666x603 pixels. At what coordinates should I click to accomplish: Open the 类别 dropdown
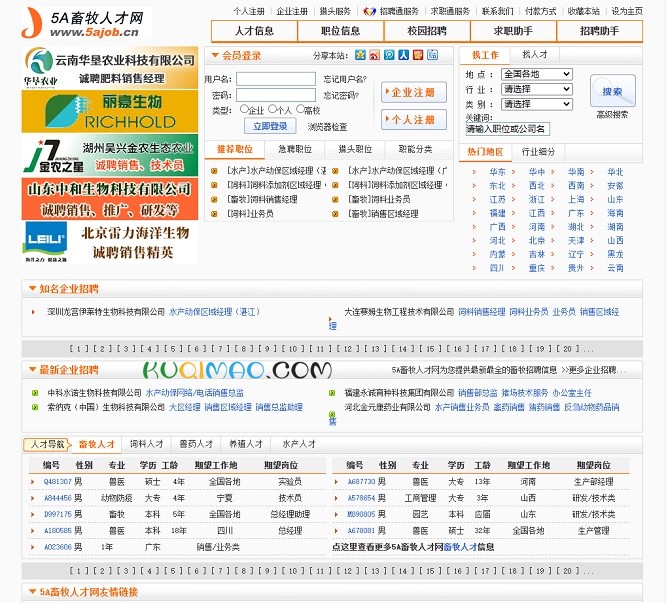pos(537,104)
